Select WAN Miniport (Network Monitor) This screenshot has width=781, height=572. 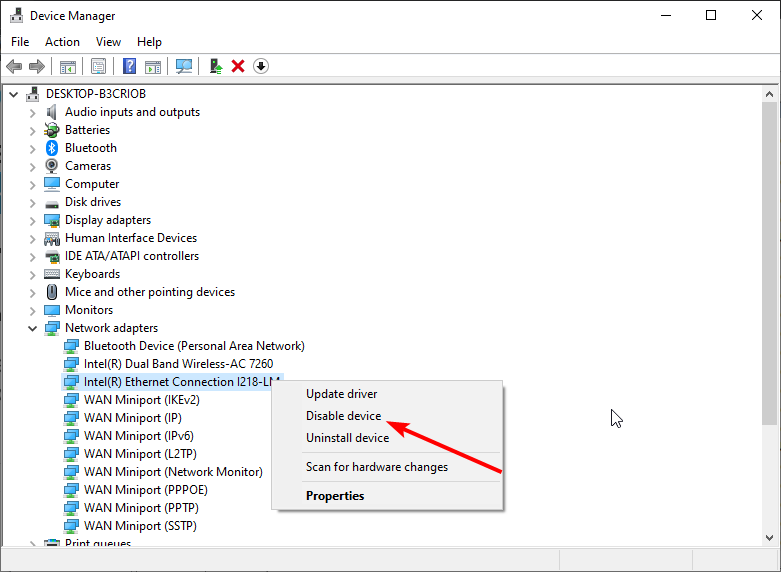tap(173, 471)
